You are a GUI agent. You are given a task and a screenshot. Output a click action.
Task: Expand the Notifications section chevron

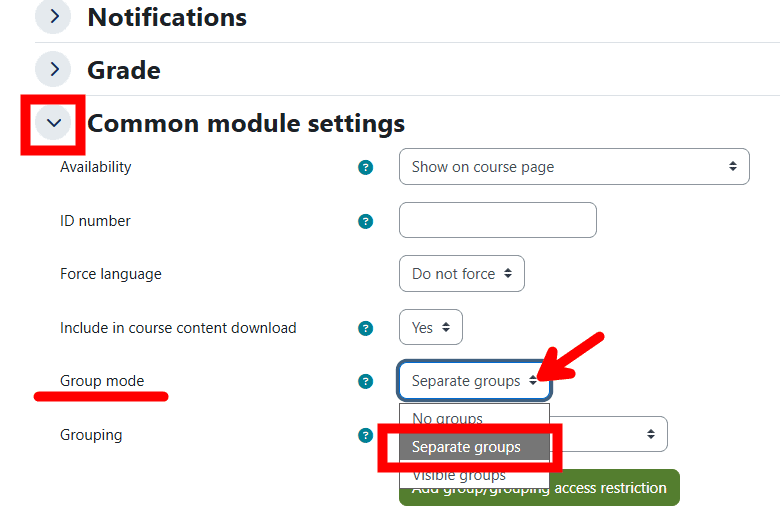53,16
